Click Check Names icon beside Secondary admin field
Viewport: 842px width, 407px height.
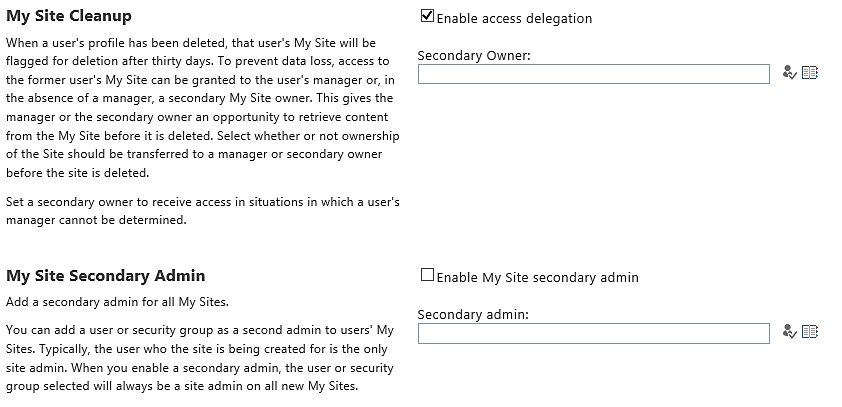pyautogui.click(x=789, y=332)
